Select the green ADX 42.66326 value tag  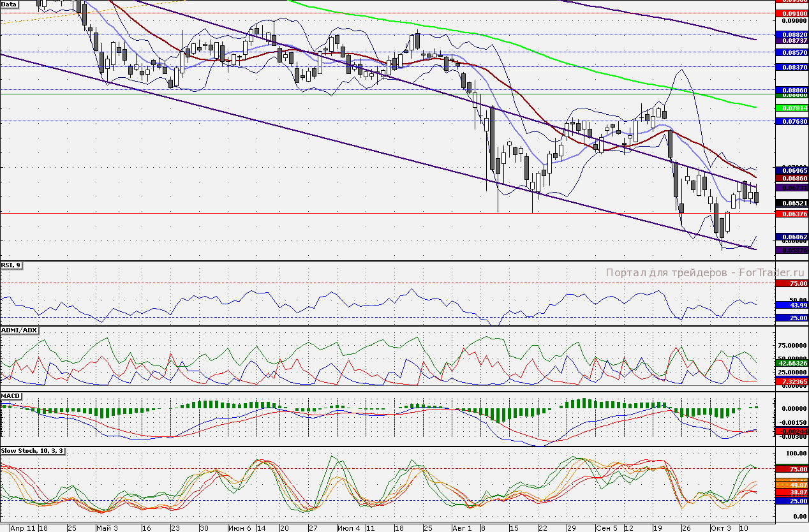point(791,362)
